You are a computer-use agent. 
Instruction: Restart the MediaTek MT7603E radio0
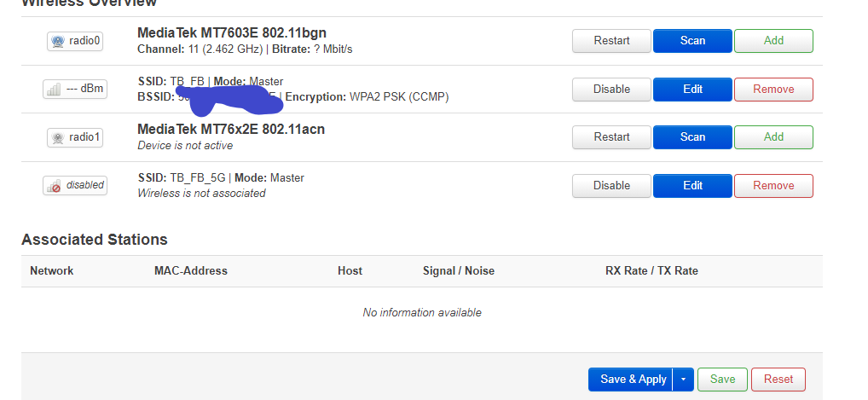611,41
